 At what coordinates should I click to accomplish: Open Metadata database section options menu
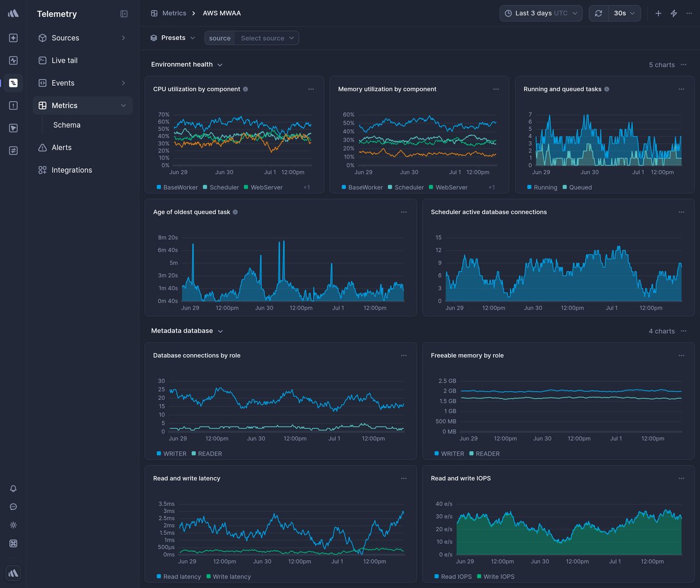tap(683, 331)
